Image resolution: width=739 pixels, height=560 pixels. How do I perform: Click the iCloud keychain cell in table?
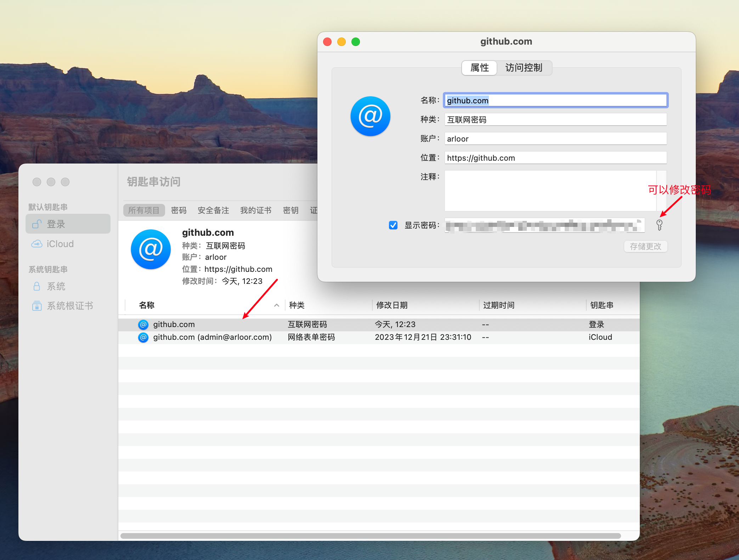(x=600, y=337)
